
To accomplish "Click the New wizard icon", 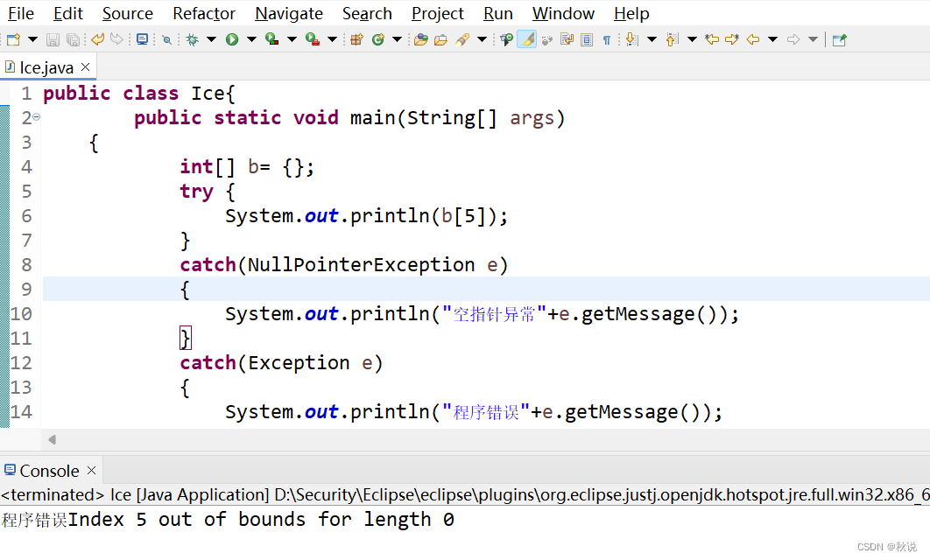I will (13, 39).
